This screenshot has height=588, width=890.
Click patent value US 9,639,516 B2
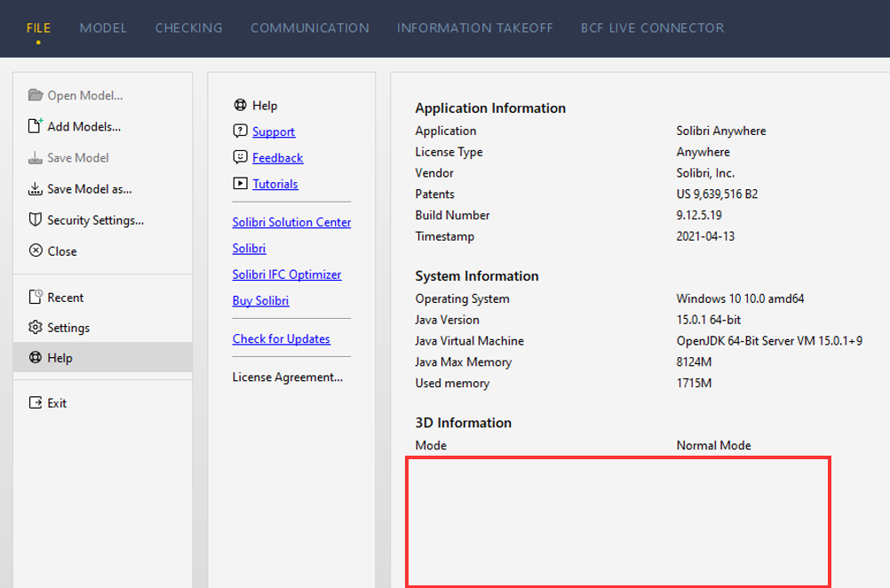pos(717,195)
